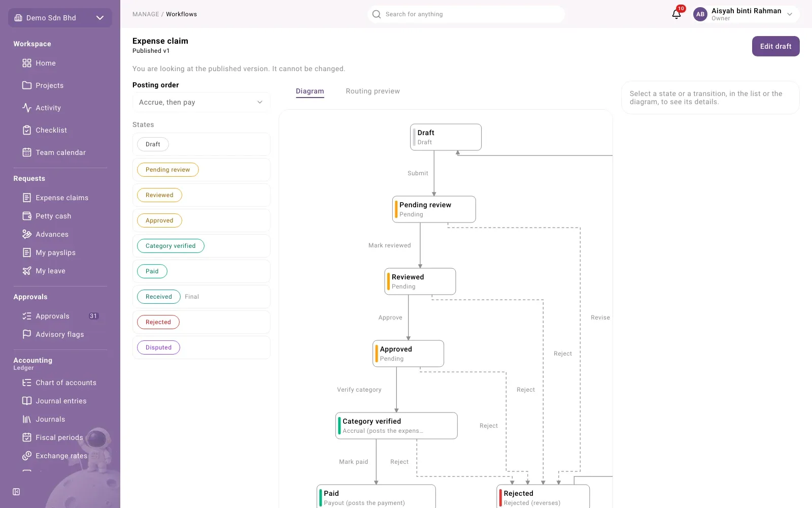
Task: Click the Workflows breadcrumb
Action: [181, 14]
